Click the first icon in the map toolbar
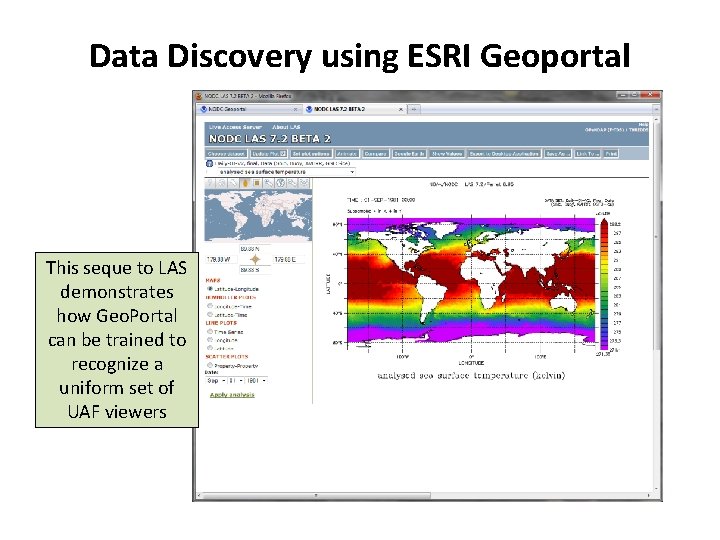This screenshot has width=720, height=540. 210,183
